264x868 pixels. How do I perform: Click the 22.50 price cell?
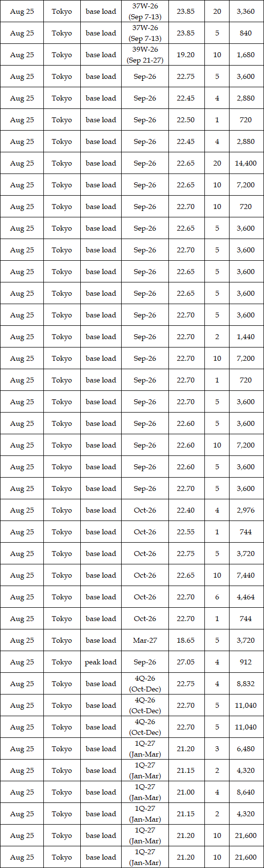(x=186, y=120)
